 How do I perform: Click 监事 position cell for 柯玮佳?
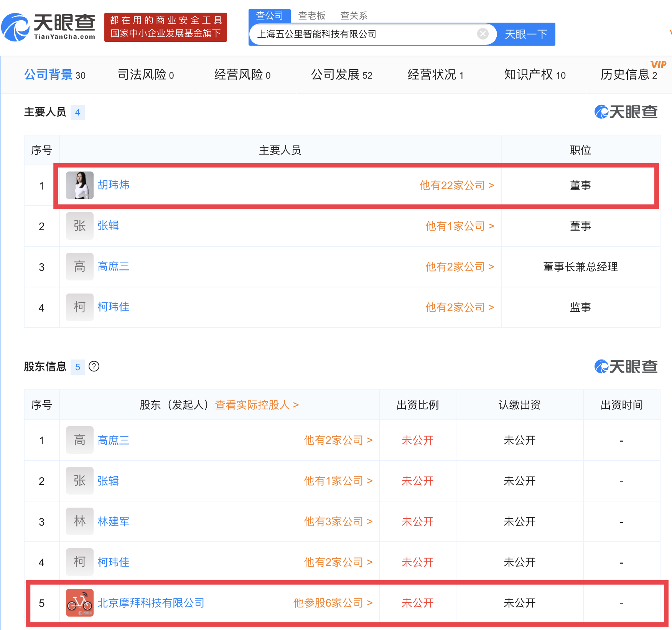(580, 308)
